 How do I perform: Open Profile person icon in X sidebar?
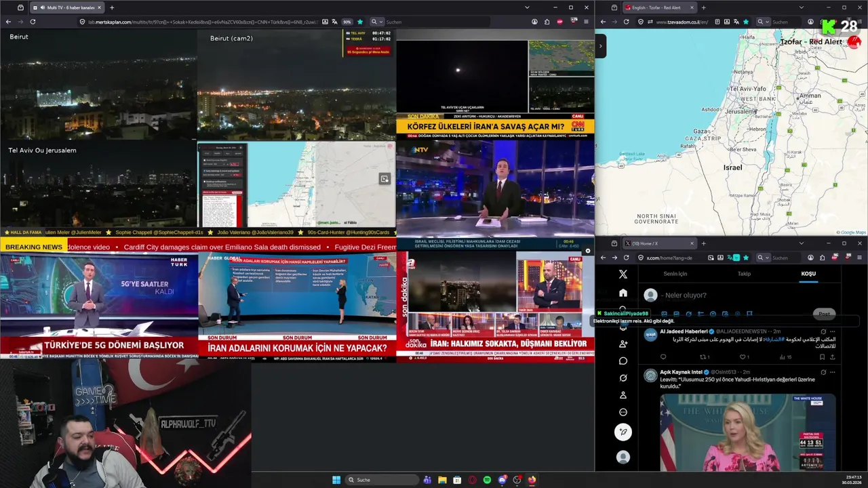623,394
